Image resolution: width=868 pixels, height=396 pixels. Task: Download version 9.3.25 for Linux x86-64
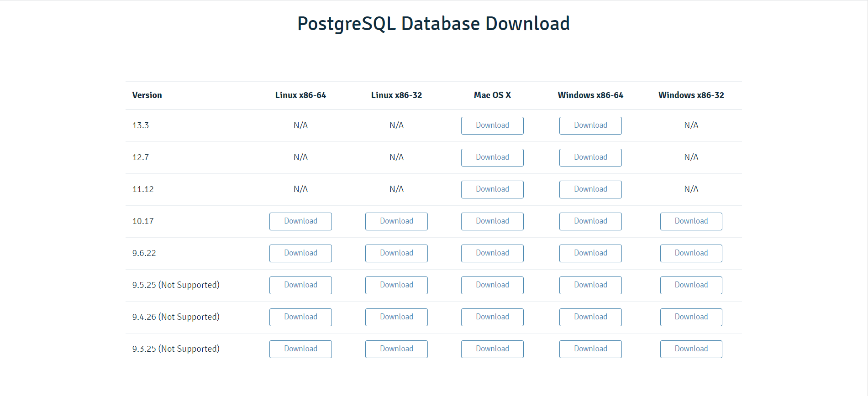[300, 349]
